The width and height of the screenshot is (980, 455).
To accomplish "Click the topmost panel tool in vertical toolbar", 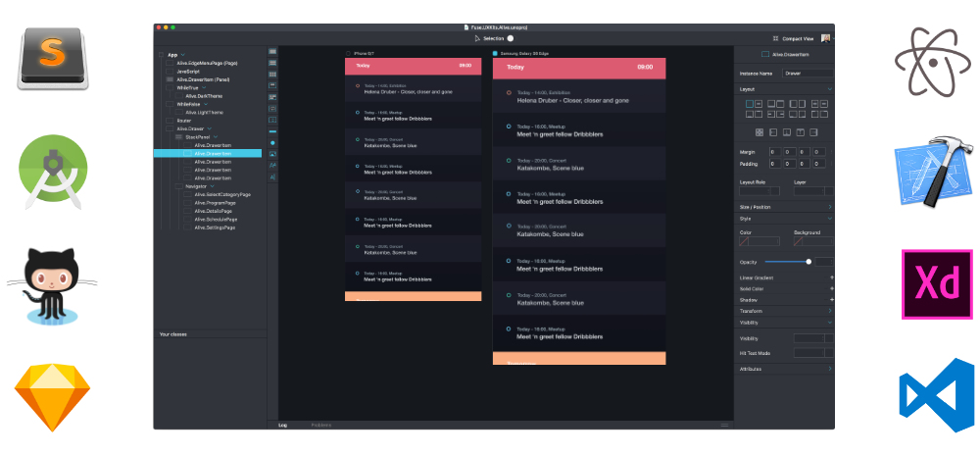I will [x=272, y=52].
